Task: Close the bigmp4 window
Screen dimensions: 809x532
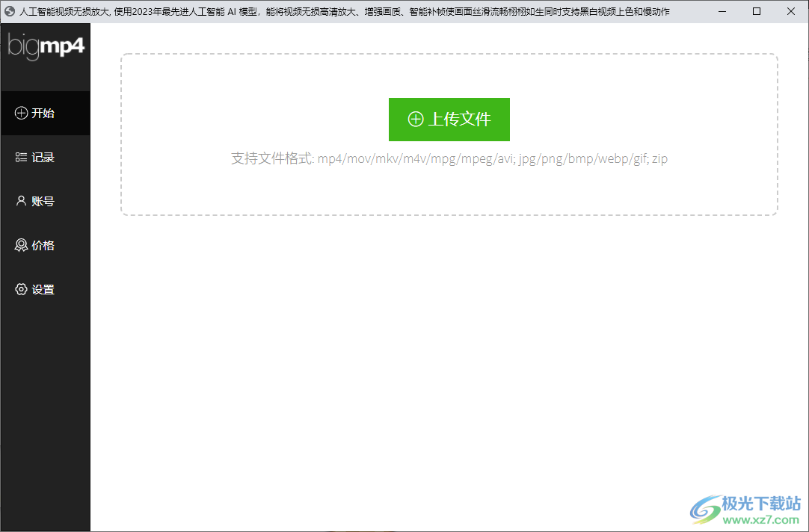Action: coord(791,11)
